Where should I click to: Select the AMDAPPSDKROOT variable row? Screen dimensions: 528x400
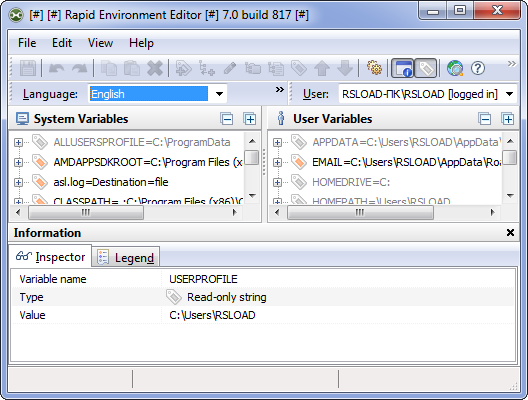click(148, 162)
